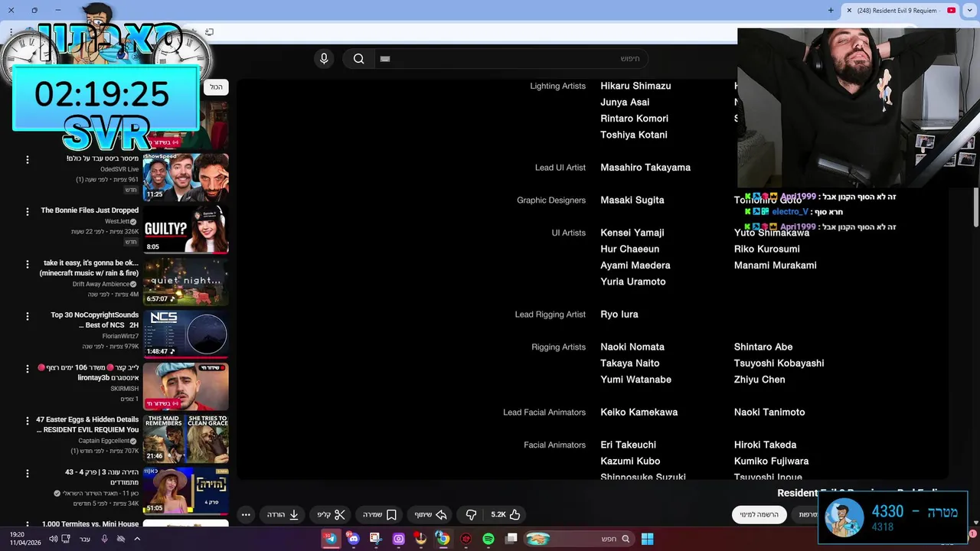Click the microphone icon in system tray
Screen dimensions: 980x551
(x=105, y=539)
